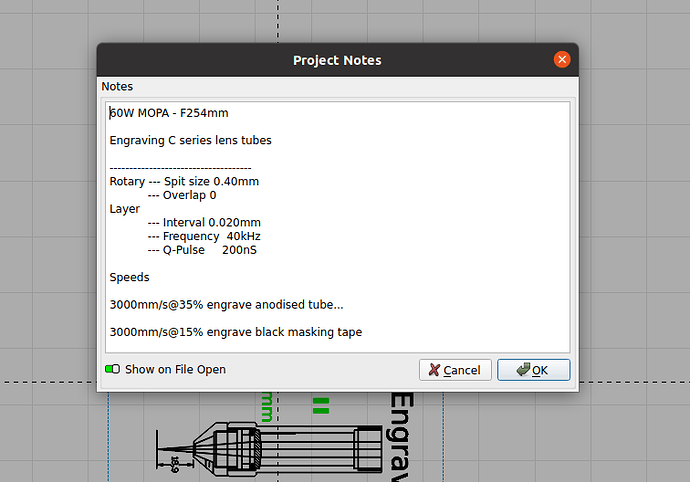Click '3000mm/s@15% engrave black masking tape' line
This screenshot has height=482, width=690.
click(x=236, y=332)
